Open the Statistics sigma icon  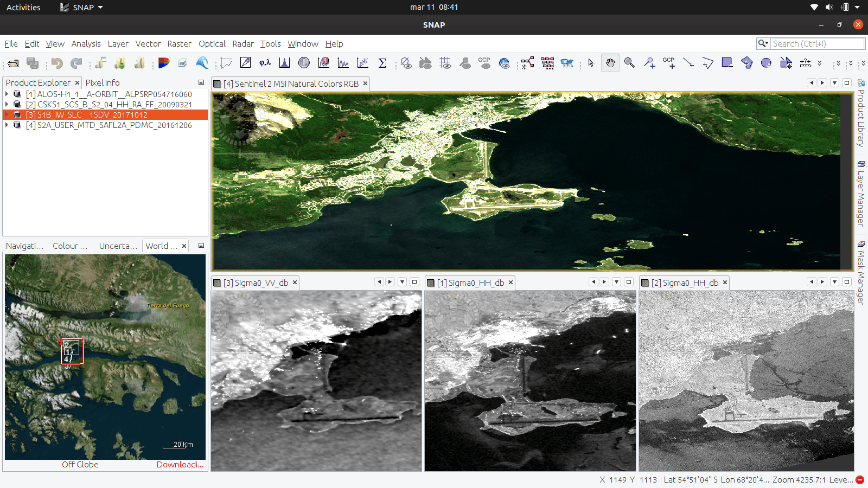pos(382,63)
